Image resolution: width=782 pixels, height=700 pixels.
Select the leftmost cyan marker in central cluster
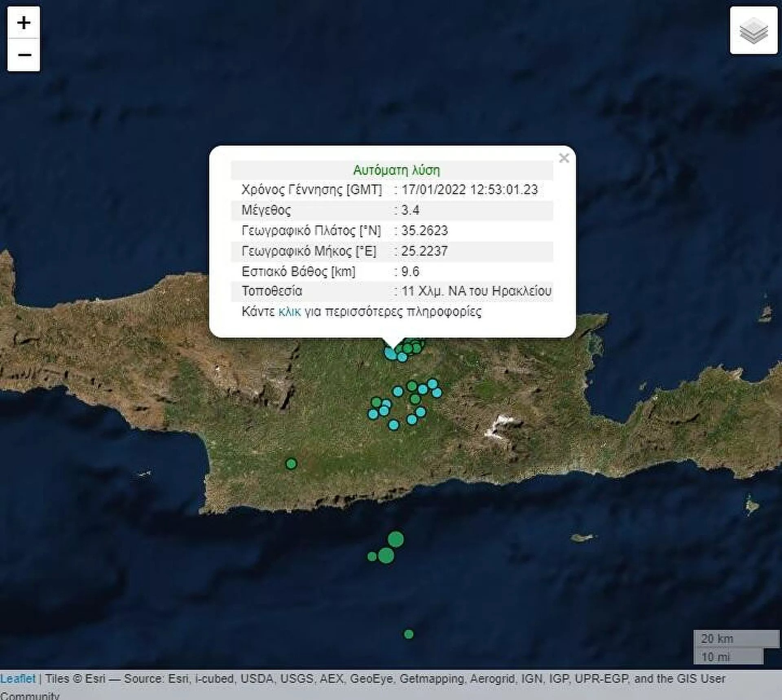point(373,414)
